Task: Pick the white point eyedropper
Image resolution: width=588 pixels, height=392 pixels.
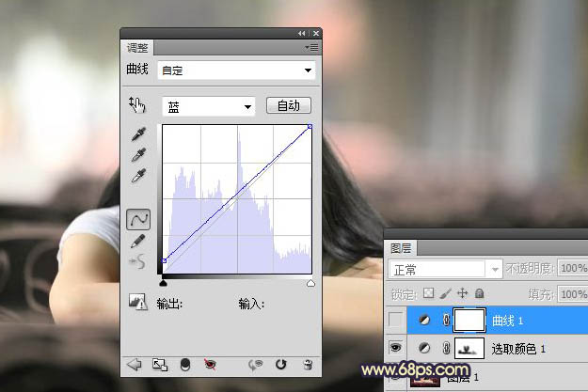Action: [138, 176]
